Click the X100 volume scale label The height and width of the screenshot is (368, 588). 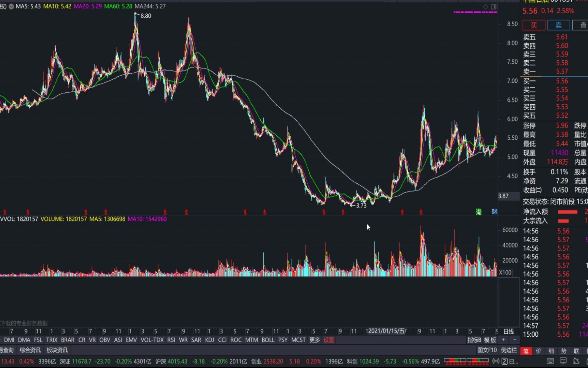tap(505, 273)
